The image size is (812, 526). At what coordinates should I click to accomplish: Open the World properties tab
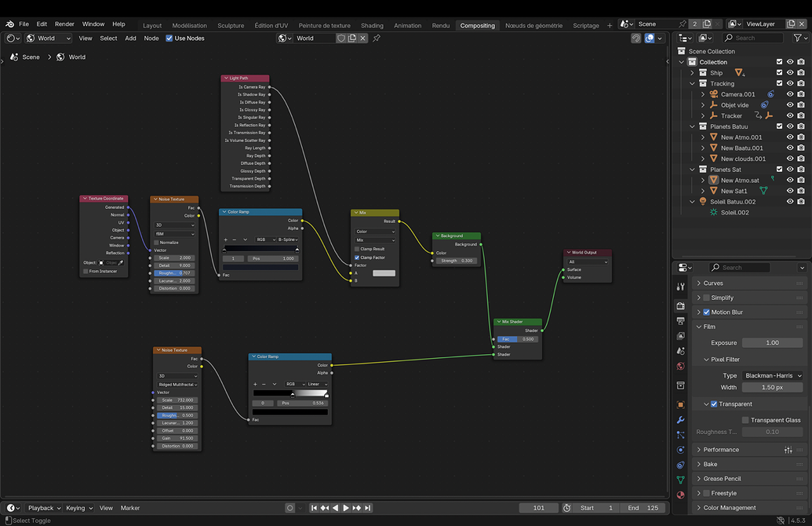(680, 366)
